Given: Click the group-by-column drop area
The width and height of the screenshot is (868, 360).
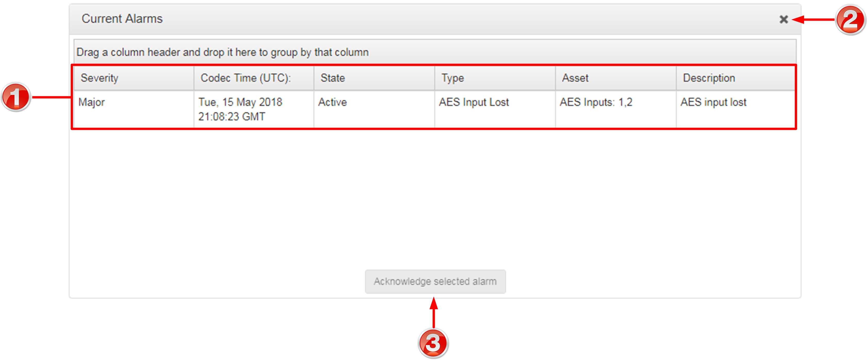Looking at the screenshot, I should click(x=435, y=52).
